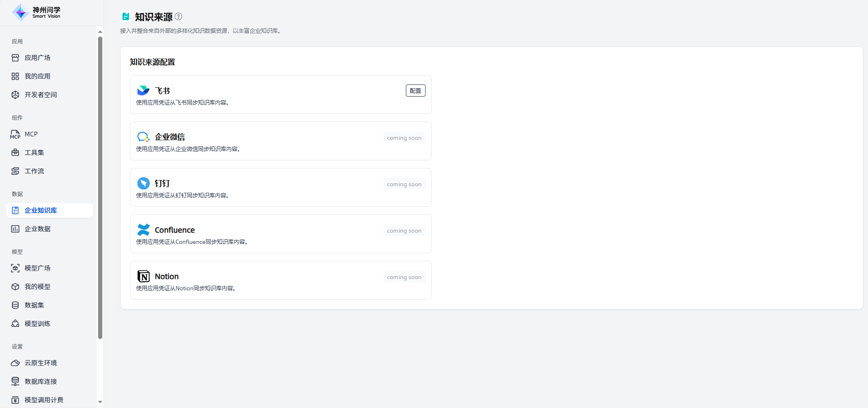The image size is (868, 408).
Task: Click the 飞书 (Feishu) logo icon
Action: (x=143, y=91)
